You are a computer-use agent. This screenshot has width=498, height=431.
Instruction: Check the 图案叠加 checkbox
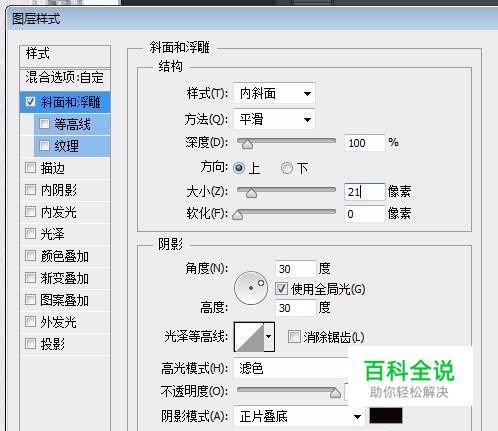(30, 299)
